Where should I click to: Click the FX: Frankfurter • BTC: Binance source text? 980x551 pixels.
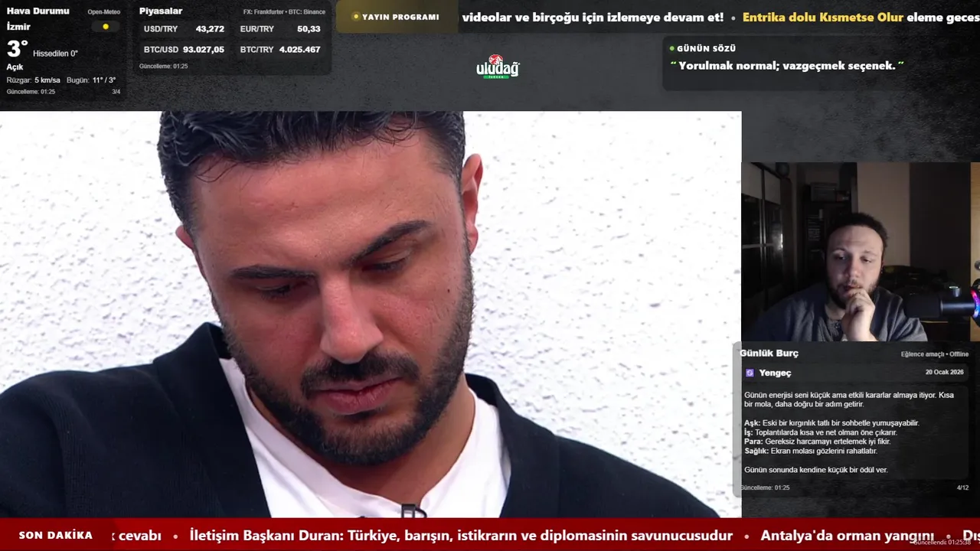tap(284, 12)
